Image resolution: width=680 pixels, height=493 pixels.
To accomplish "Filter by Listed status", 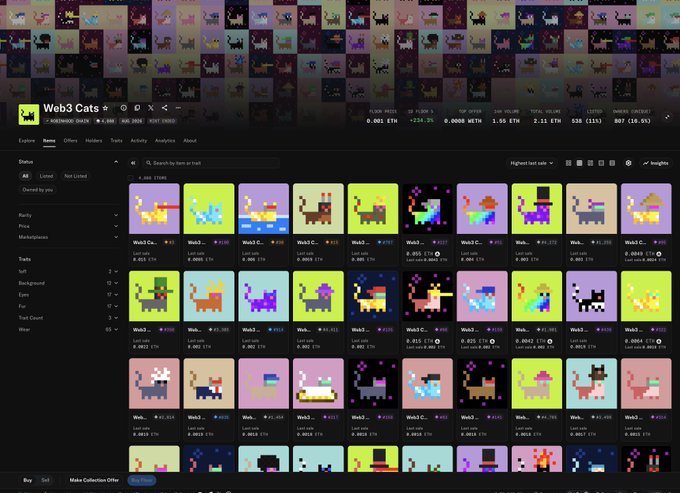I will click(46, 176).
